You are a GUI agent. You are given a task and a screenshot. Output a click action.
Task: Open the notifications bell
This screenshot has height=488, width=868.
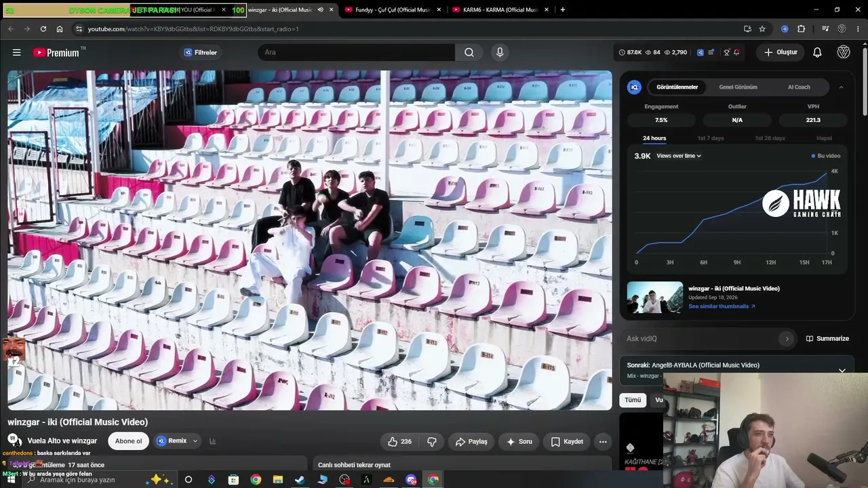tap(817, 52)
